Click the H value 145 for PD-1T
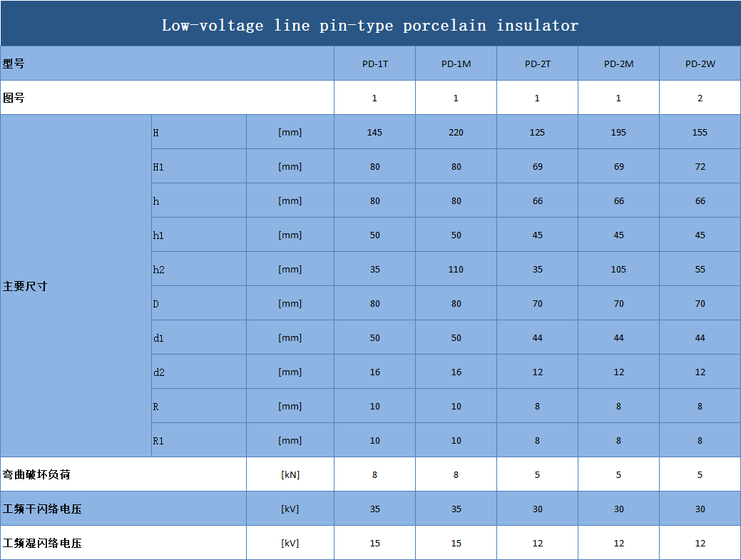The image size is (741, 560). point(374,132)
